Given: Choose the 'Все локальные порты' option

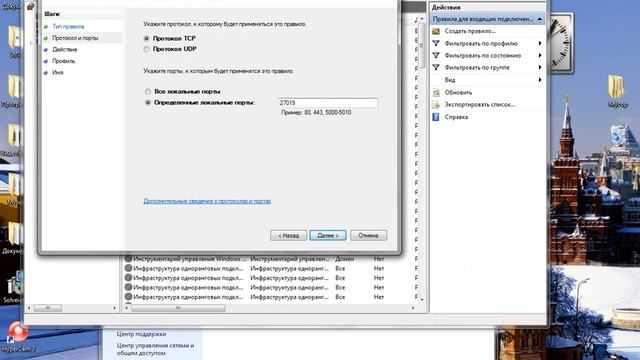Looking at the screenshot, I should pos(148,91).
